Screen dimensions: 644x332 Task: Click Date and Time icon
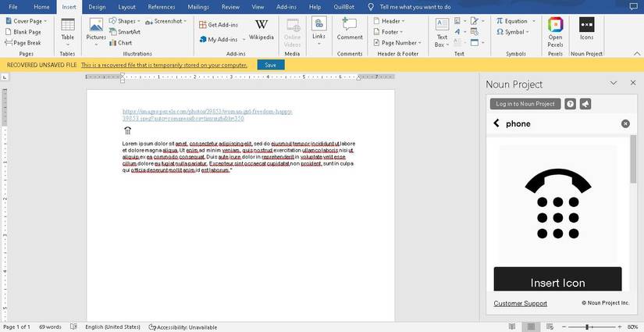click(475, 32)
